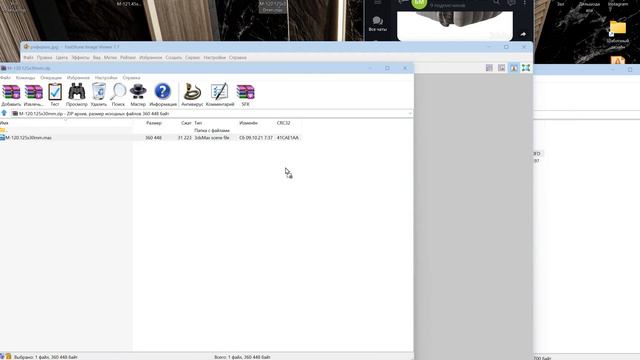Open Вид menu in FastStone Image Viewer
This screenshot has height=360, width=640.
tap(97, 58)
